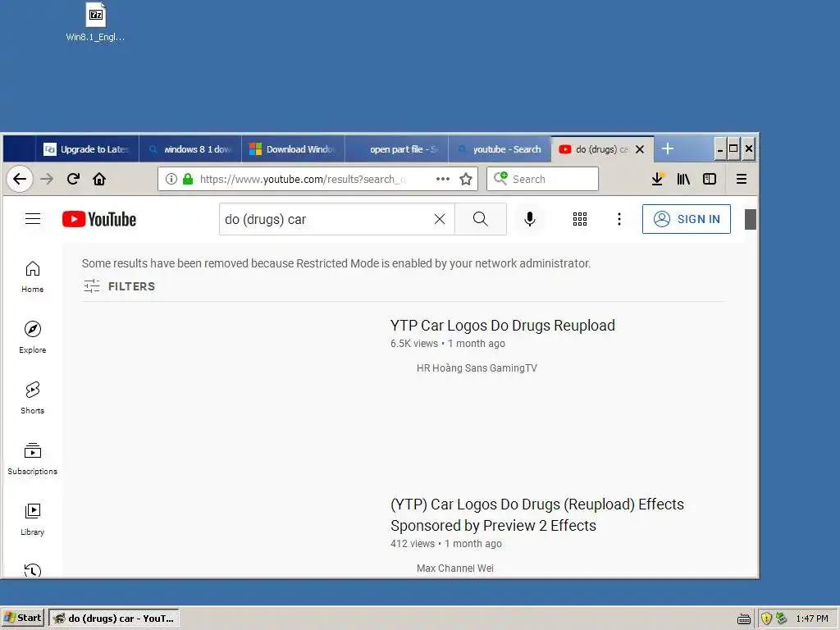Click the YouTube magnifier search button

(x=481, y=219)
